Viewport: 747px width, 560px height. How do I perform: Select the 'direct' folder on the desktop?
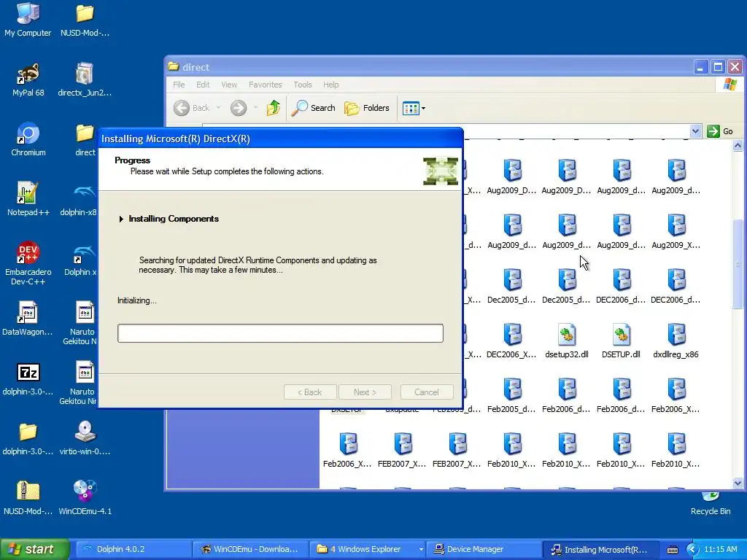pos(85,139)
